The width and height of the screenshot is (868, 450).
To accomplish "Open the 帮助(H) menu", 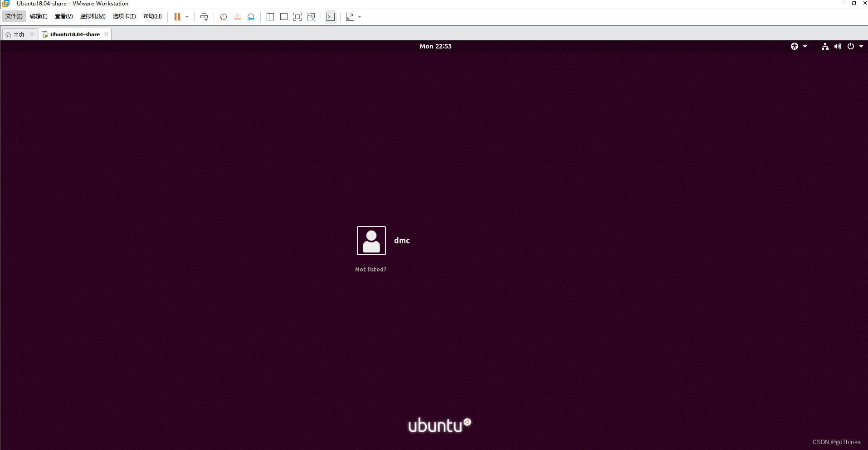I will click(x=152, y=16).
